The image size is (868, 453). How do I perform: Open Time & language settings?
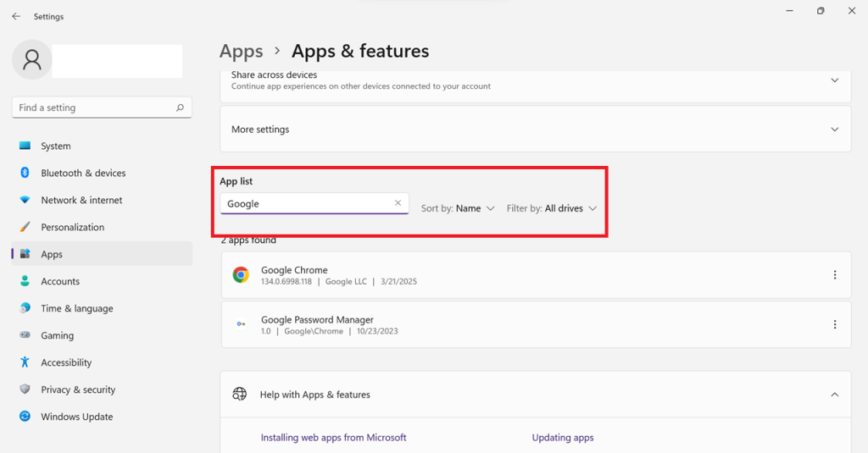[x=102, y=309]
